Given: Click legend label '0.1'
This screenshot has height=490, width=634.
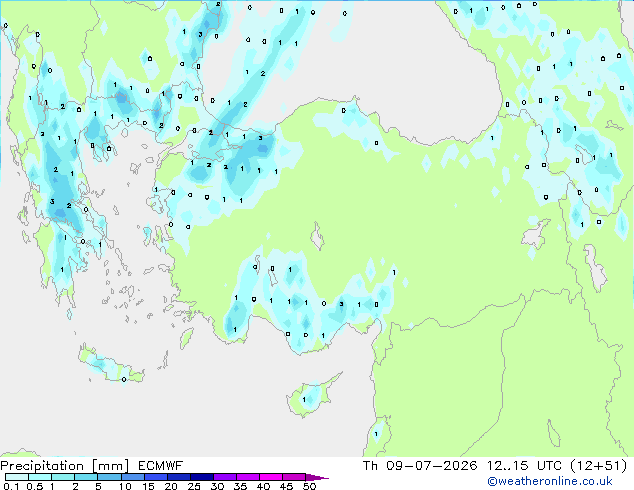Looking at the screenshot, I should (11, 486).
